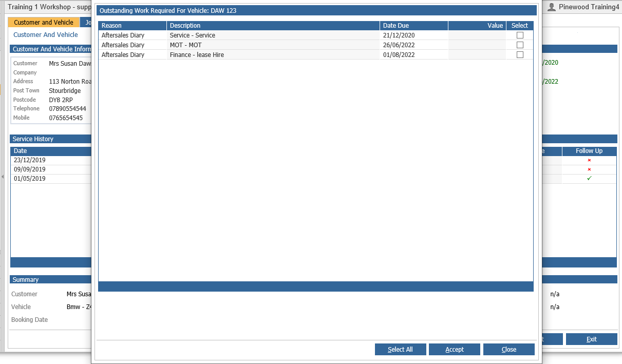Click the Accept button
The width and height of the screenshot is (622, 364).
point(455,350)
